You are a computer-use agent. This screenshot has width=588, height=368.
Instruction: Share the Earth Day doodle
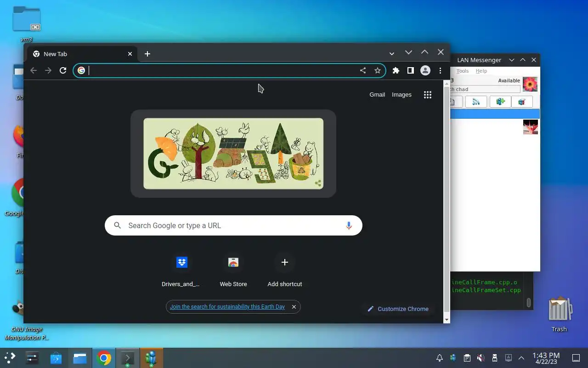(318, 184)
